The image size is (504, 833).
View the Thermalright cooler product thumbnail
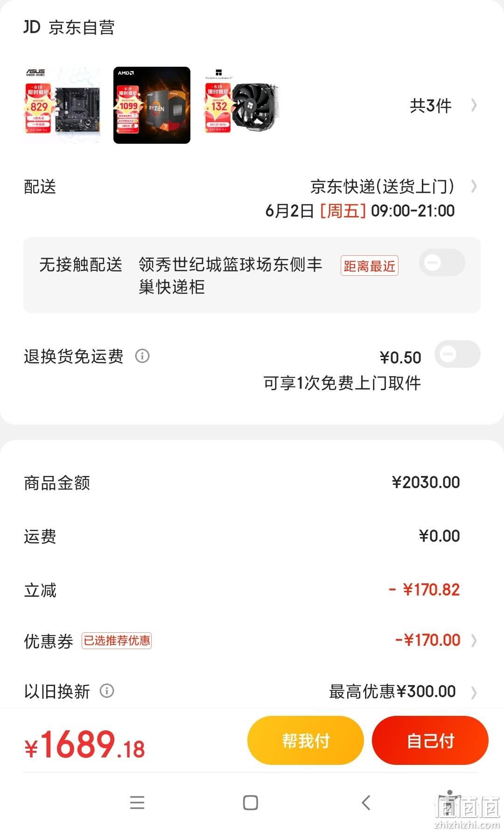pyautogui.click(x=242, y=105)
